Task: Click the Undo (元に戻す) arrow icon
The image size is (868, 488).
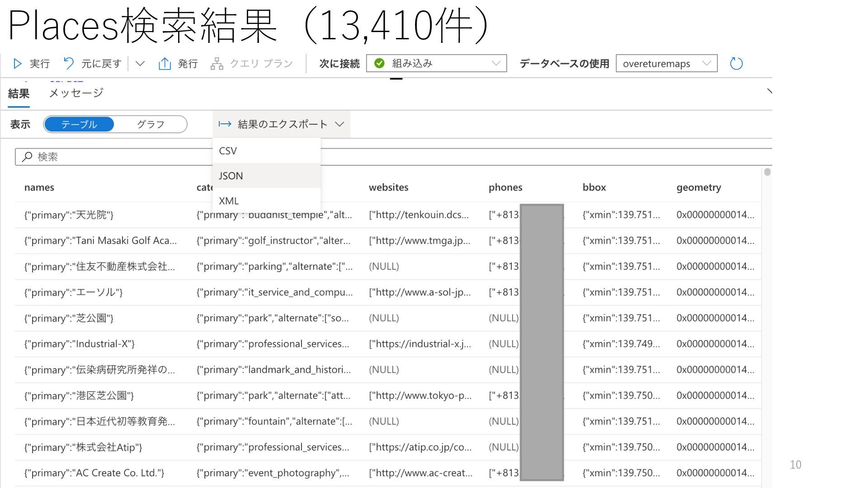Action: point(69,64)
